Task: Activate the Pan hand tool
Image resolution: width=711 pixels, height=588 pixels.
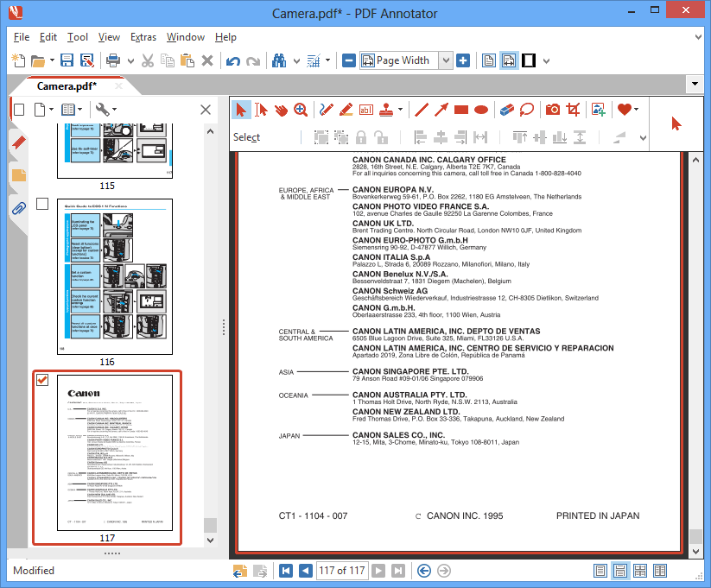Action: [x=281, y=110]
